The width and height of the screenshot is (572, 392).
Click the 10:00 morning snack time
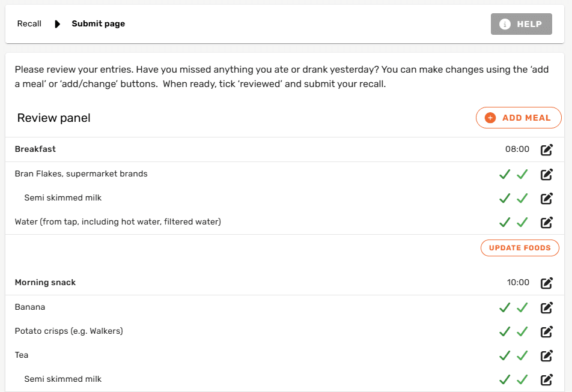(x=518, y=282)
